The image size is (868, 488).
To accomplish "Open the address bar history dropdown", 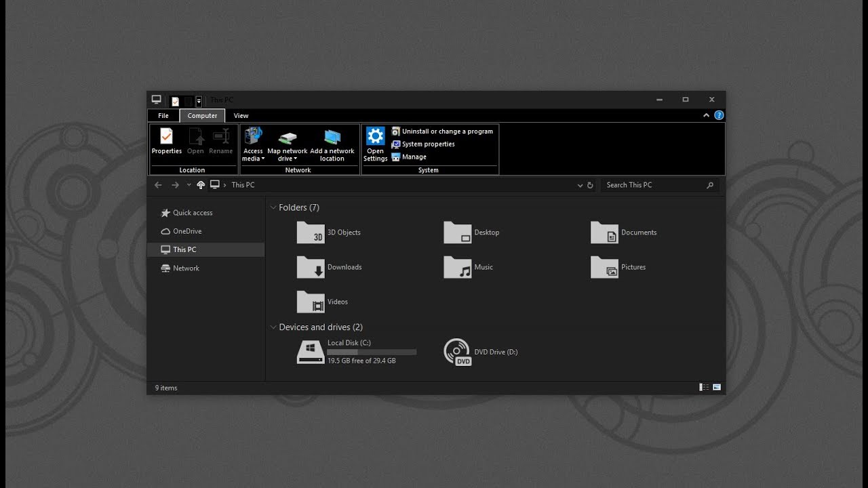I will pos(580,185).
